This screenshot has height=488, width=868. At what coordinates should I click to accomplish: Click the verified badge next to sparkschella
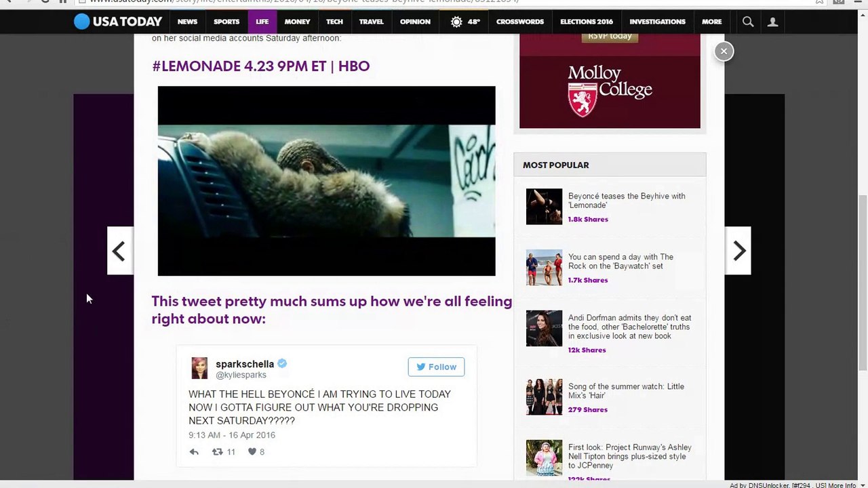pyautogui.click(x=282, y=363)
